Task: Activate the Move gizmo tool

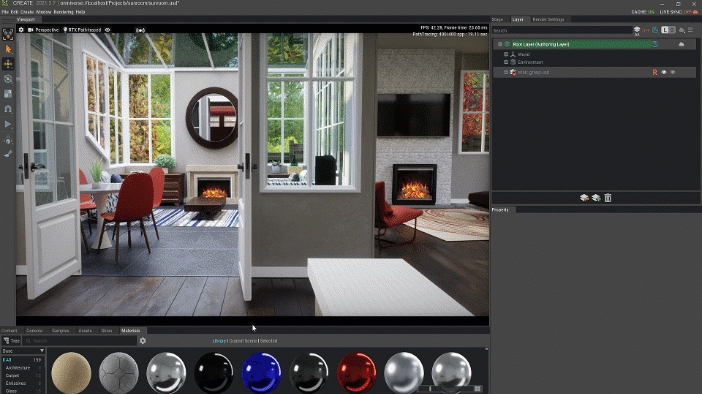Action: (8, 64)
